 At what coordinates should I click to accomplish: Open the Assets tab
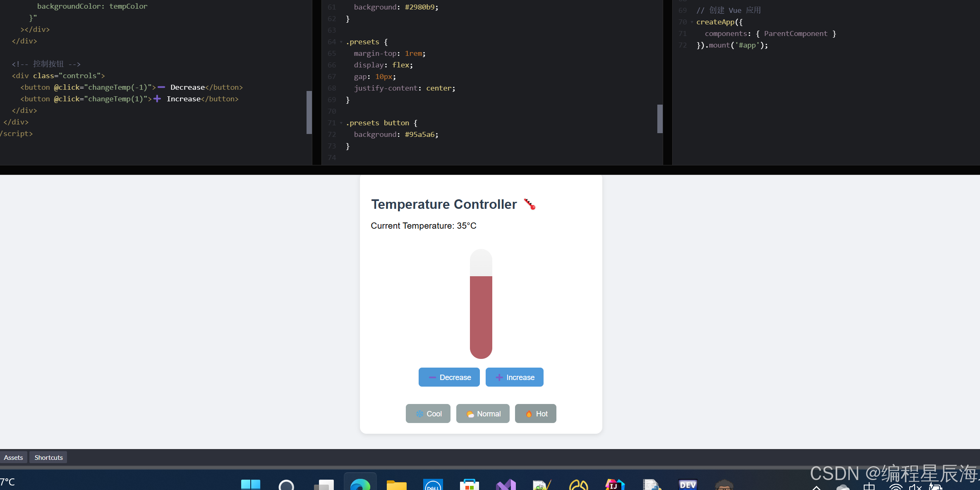(x=13, y=457)
